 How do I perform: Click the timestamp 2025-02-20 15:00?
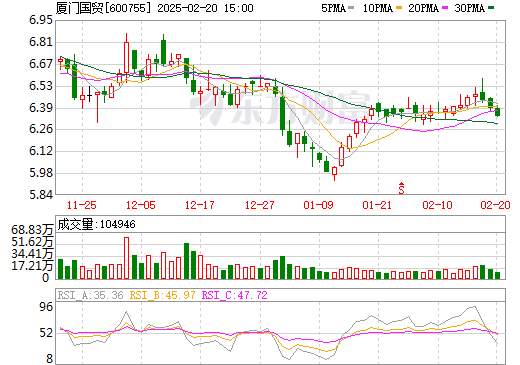click(205, 8)
